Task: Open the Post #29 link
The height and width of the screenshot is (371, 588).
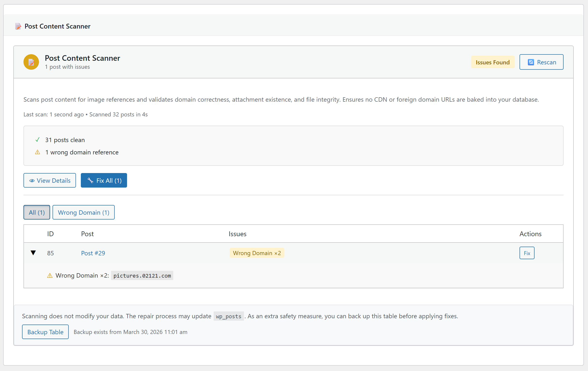Action: pyautogui.click(x=93, y=253)
